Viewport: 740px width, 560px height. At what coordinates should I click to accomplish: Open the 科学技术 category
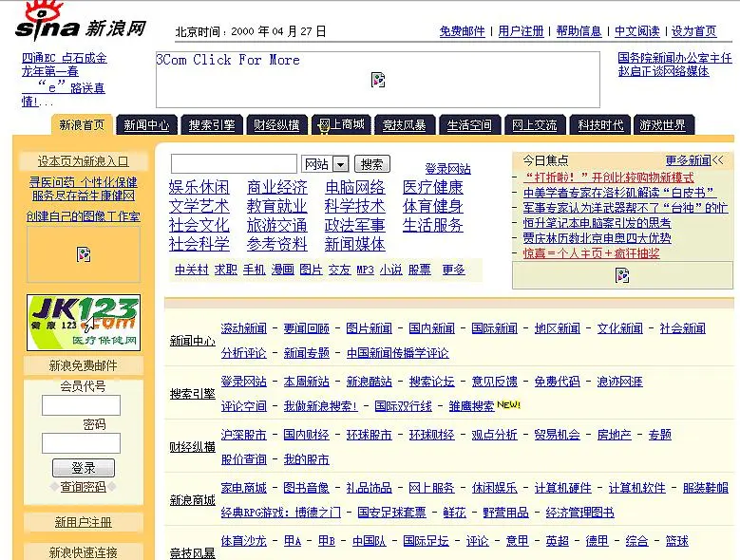355,207
